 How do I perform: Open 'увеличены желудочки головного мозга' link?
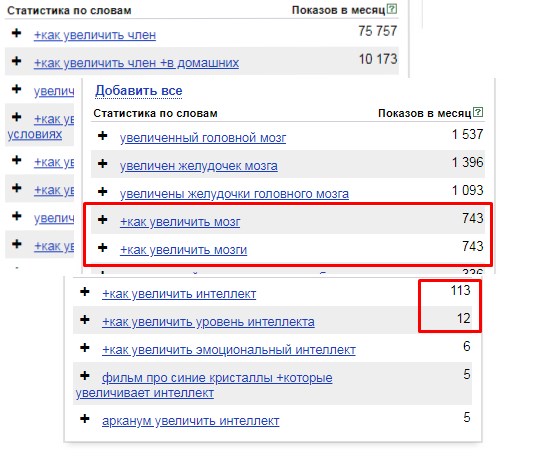click(x=234, y=194)
